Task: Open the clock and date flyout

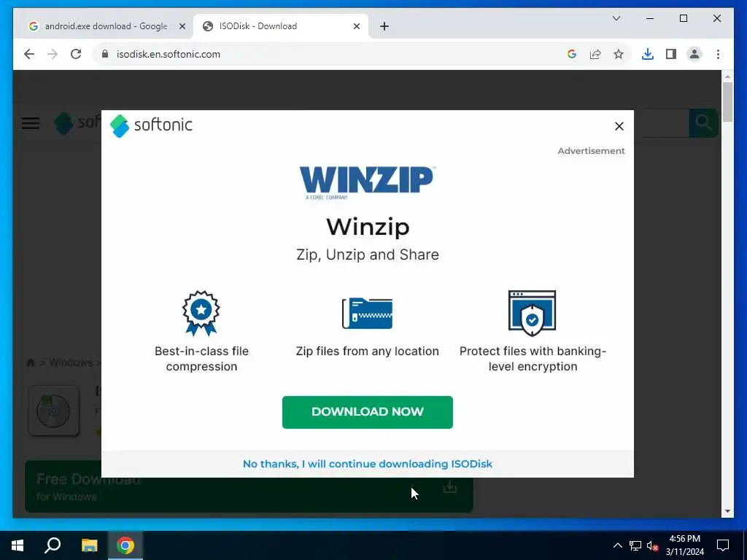Action: [684, 545]
